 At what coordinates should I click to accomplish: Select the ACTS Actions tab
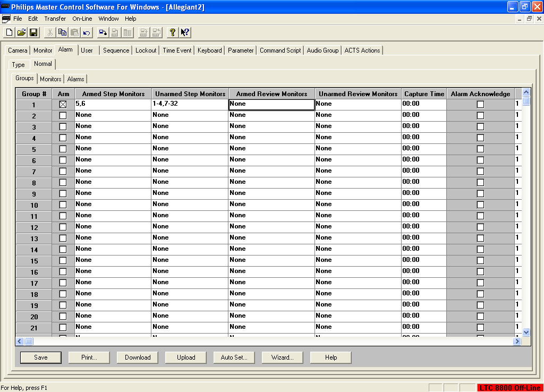point(362,50)
